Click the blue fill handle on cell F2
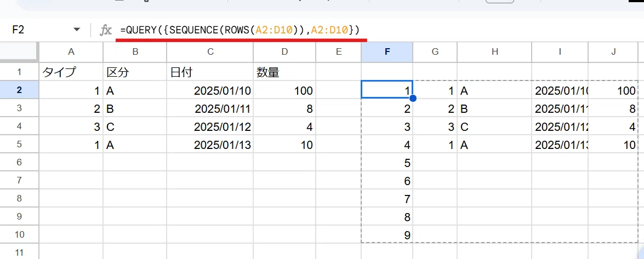644x259 pixels. 413,99
